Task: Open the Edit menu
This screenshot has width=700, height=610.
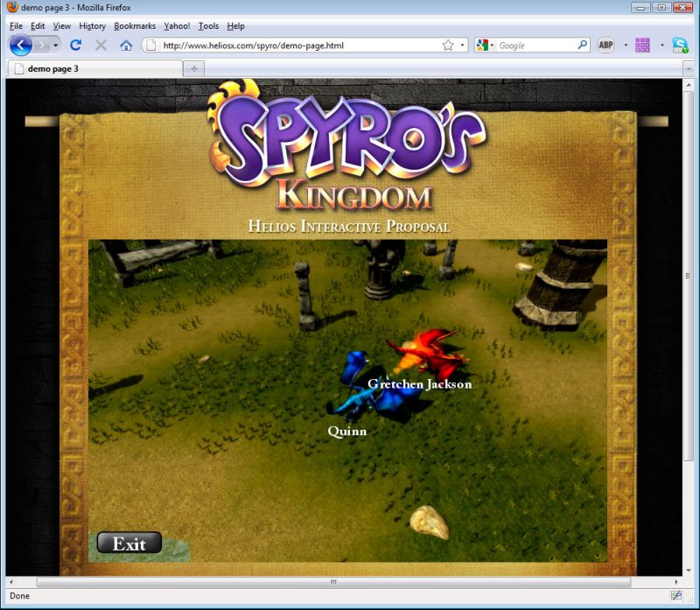Action: [38, 26]
